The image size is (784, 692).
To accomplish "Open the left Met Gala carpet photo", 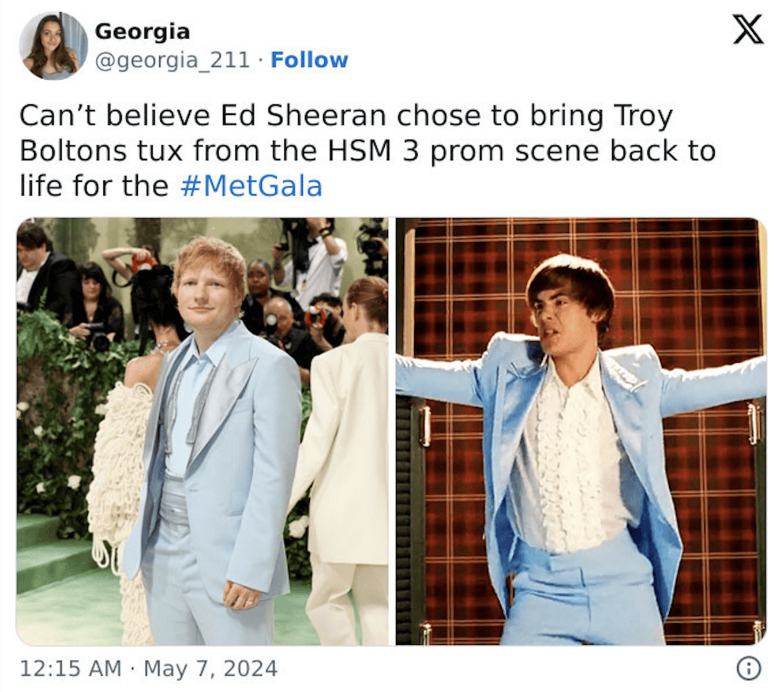I will [202, 431].
